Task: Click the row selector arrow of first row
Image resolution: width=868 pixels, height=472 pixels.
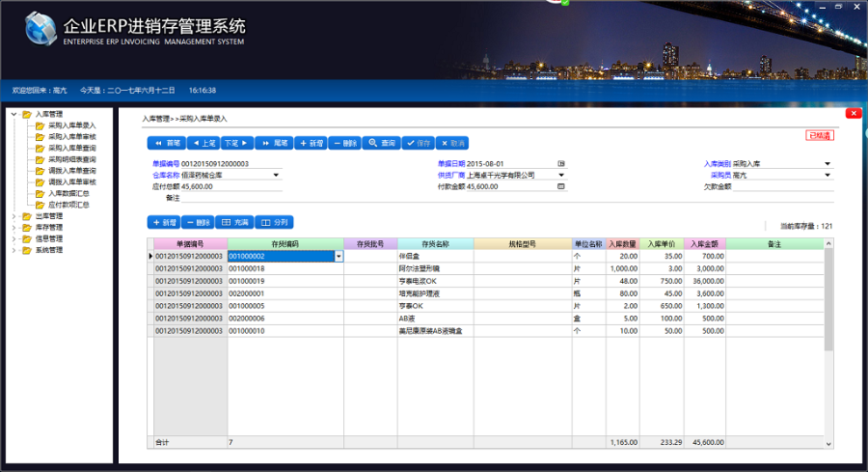Action: [150, 256]
